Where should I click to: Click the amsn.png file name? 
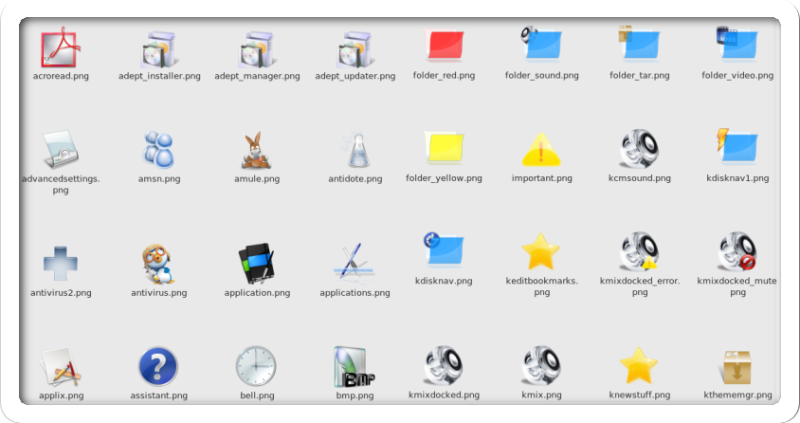pos(159,179)
